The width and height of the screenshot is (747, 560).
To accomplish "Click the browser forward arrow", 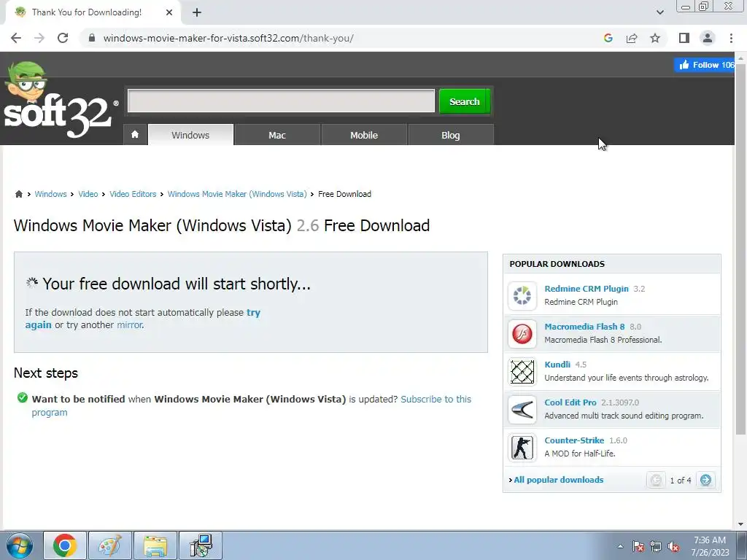I will click(39, 38).
